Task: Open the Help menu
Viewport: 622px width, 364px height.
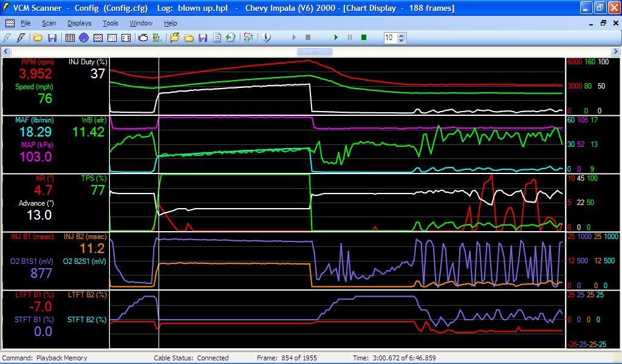Action: (171, 23)
